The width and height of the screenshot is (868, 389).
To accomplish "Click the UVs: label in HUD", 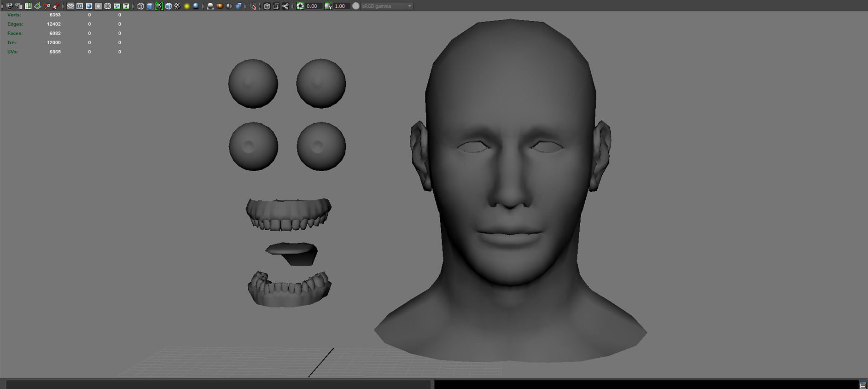I will (12, 52).
